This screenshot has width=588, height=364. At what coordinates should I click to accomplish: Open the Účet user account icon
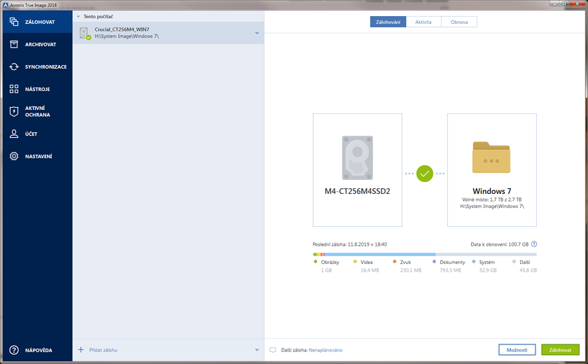pos(14,134)
